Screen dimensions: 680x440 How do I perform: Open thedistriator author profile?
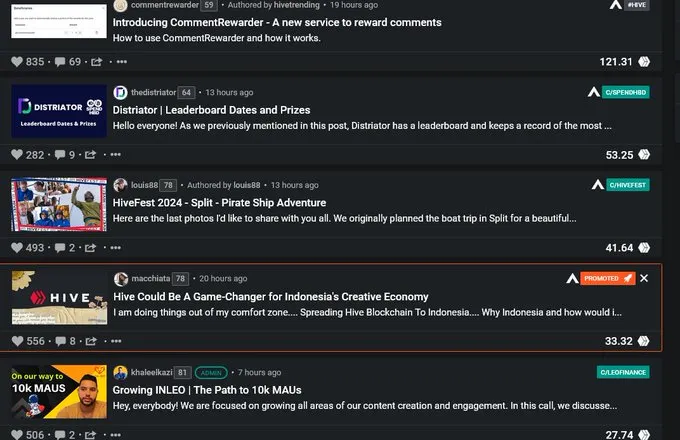[x=154, y=92]
